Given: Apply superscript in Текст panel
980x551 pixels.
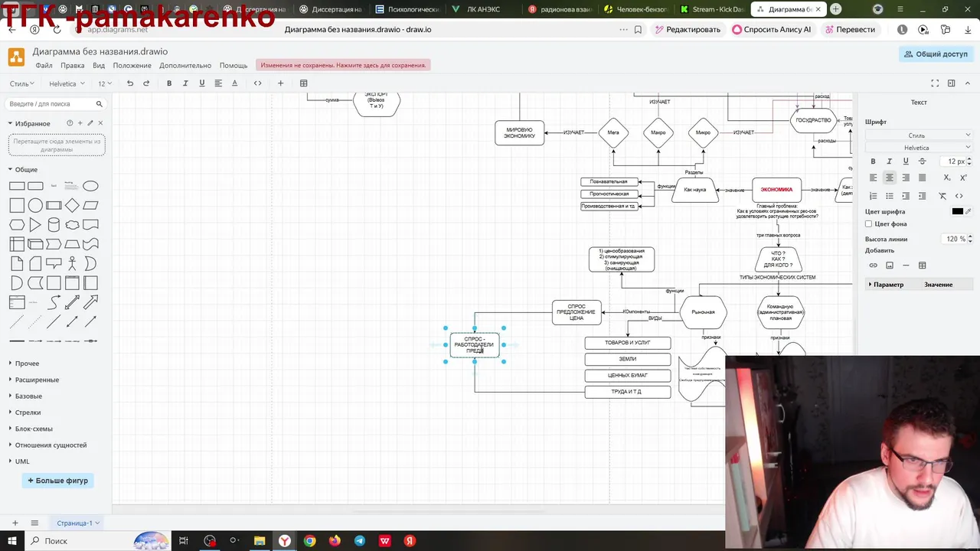Looking at the screenshot, I should 963,178.
